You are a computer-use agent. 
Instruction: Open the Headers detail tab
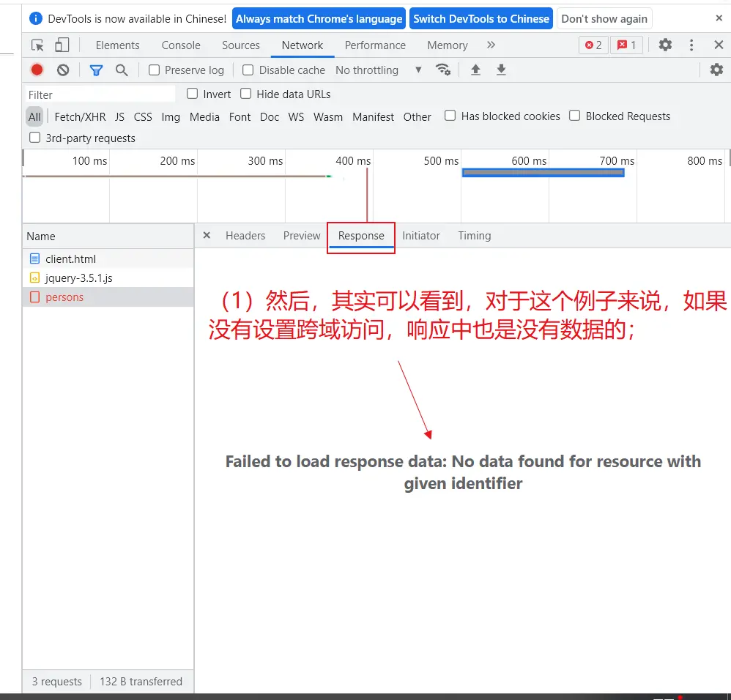tap(245, 235)
